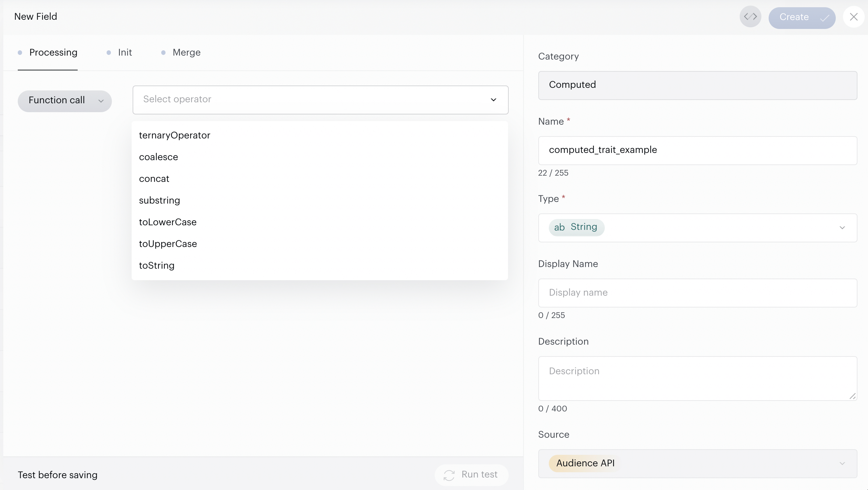
Task: Edit the Name field computed_trait_example
Action: coord(697,150)
